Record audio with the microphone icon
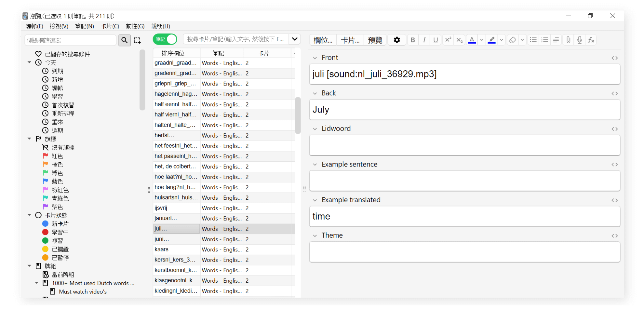The width and height of the screenshot is (644, 309). tap(579, 40)
